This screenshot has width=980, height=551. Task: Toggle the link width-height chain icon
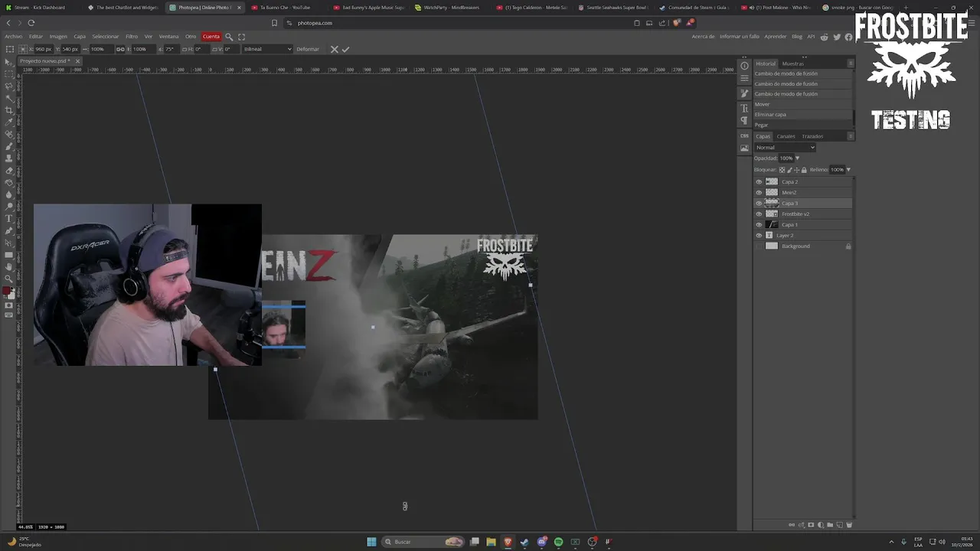[x=120, y=49]
